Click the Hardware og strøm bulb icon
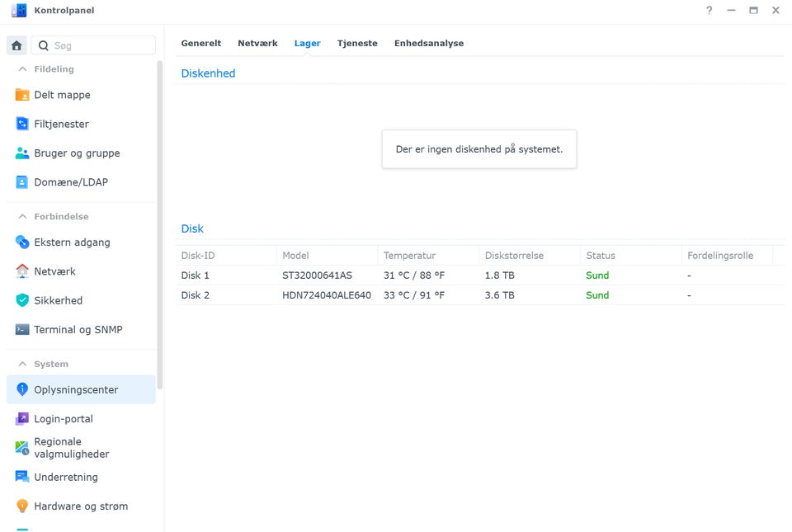This screenshot has height=532, width=792. 22,506
